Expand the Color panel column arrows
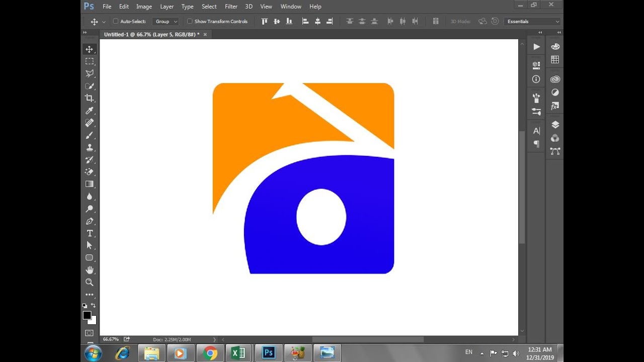This screenshot has height=362, width=644. pos(559,32)
